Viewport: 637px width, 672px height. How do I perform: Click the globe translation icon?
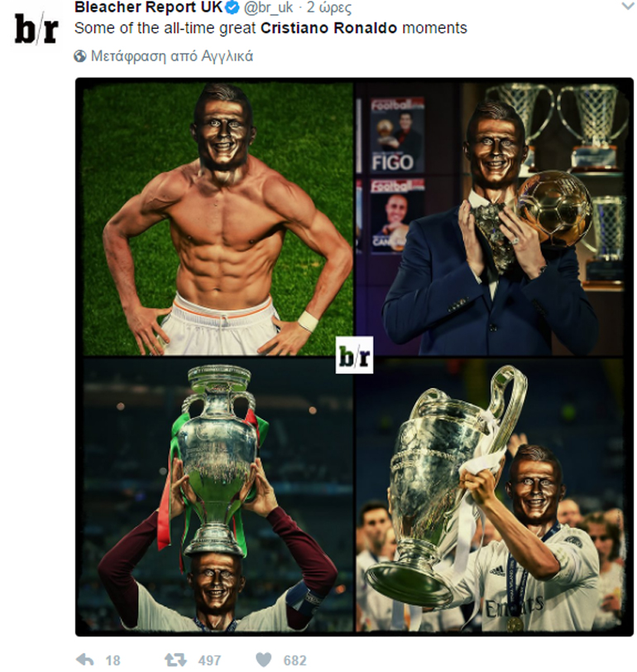click(80, 56)
